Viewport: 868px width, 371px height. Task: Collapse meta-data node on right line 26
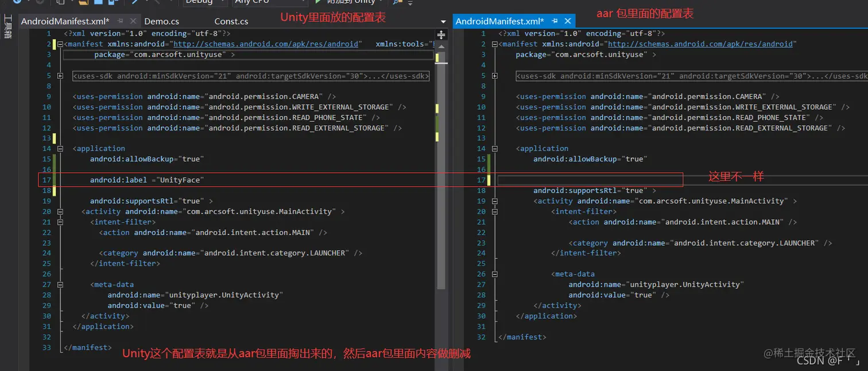point(495,274)
